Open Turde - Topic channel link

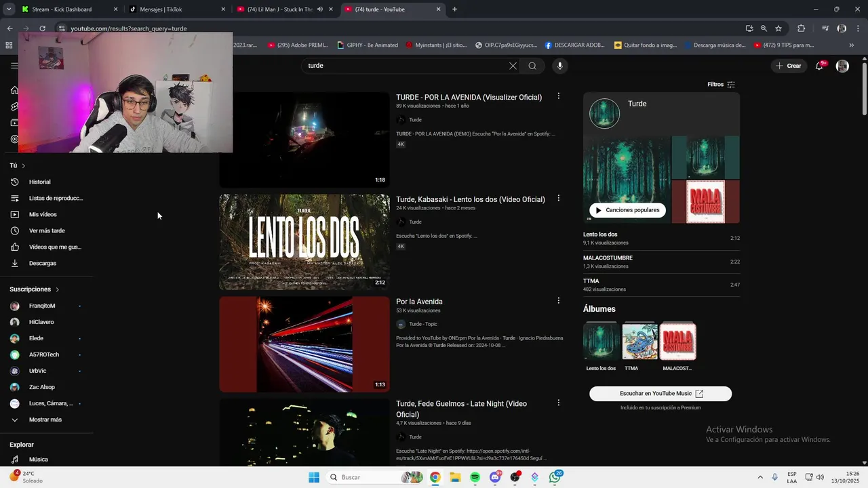coord(422,324)
